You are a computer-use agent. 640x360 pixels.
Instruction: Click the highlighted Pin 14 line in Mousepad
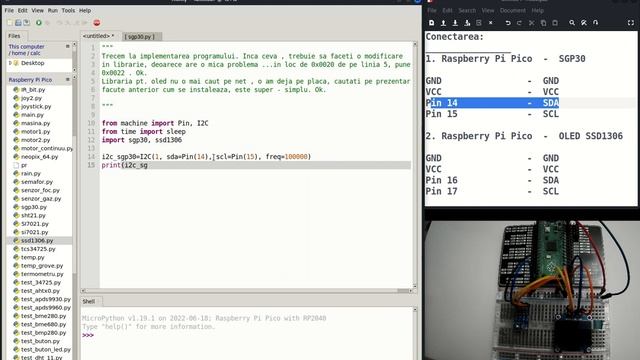click(492, 103)
